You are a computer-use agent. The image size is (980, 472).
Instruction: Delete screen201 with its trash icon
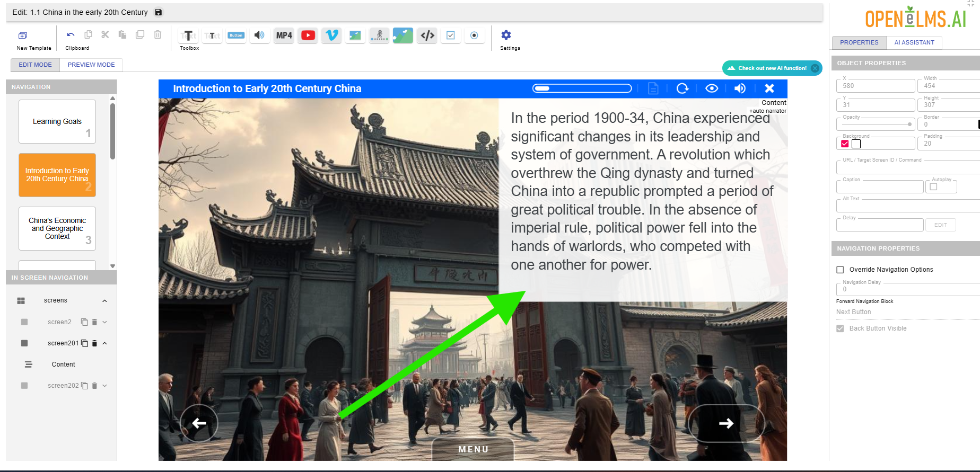point(94,343)
